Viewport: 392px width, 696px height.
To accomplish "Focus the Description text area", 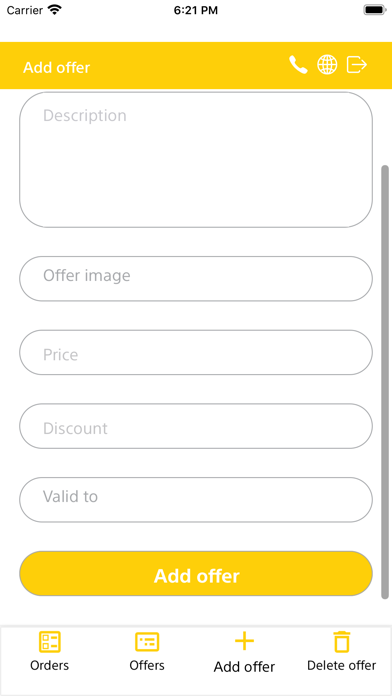I will [196, 160].
